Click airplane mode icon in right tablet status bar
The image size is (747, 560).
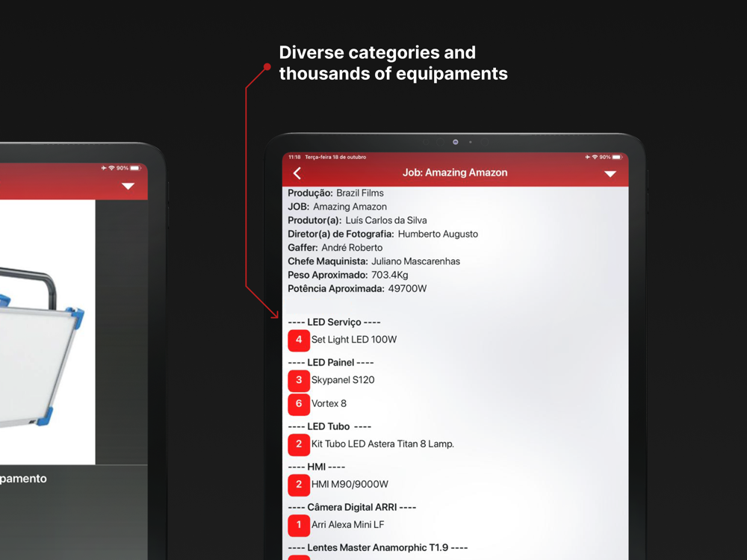click(x=587, y=157)
